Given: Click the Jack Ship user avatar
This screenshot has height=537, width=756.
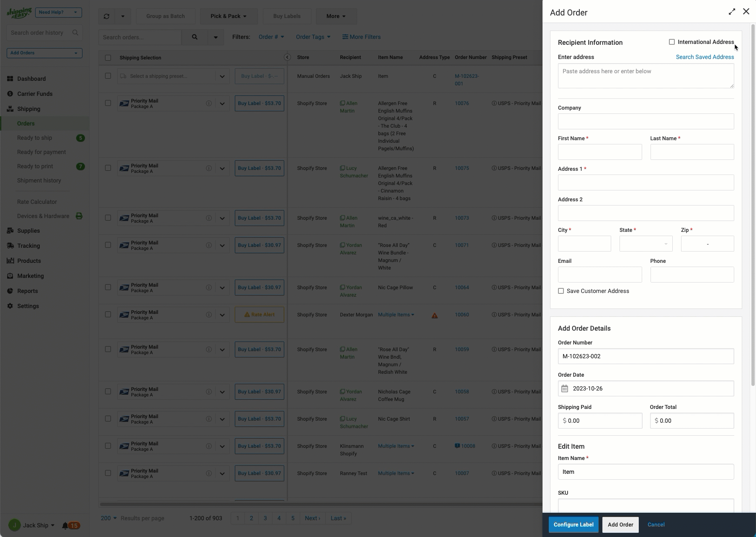Looking at the screenshot, I should (15, 525).
